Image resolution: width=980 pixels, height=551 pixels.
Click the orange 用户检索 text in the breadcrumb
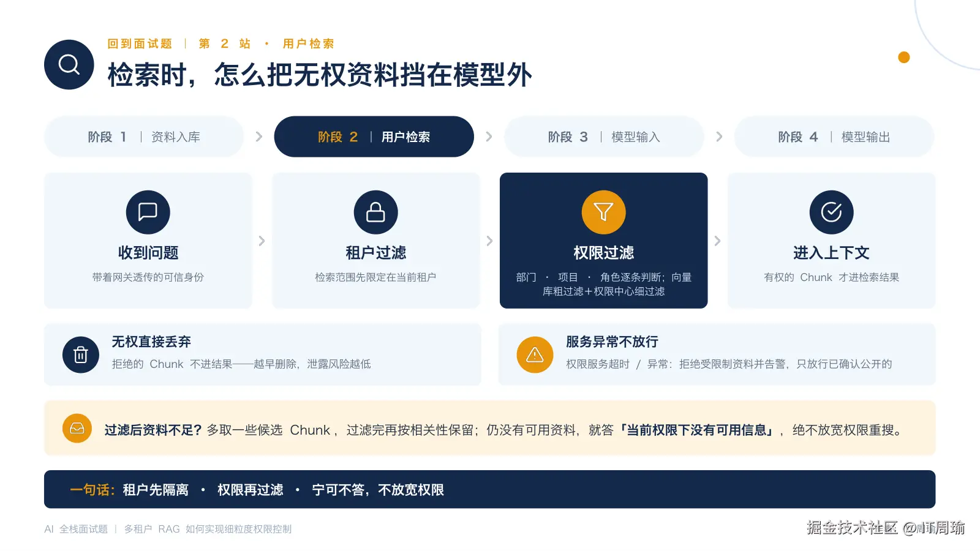[309, 43]
